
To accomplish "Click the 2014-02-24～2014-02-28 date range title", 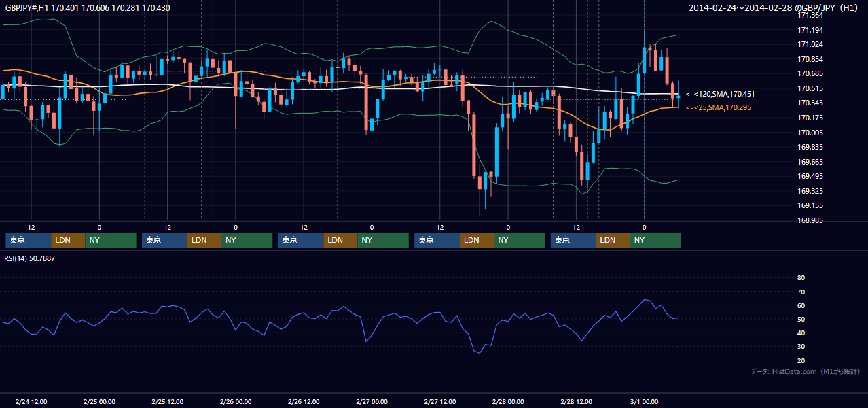I will tap(775, 8).
